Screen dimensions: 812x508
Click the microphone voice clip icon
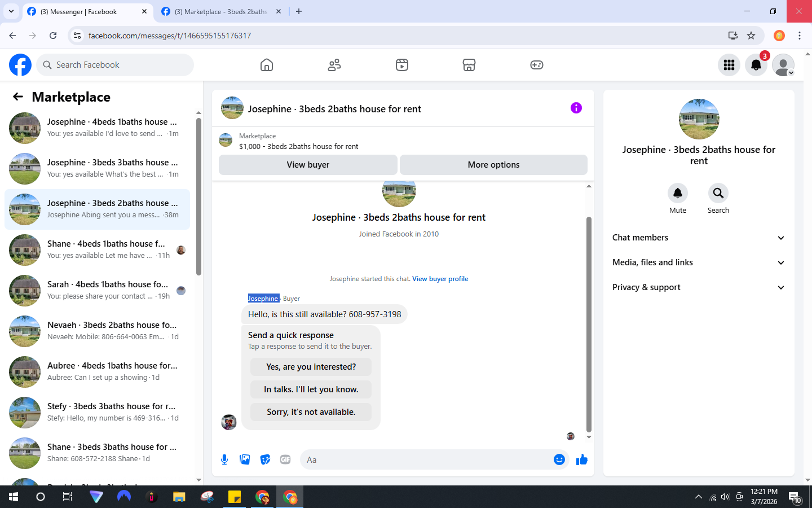[x=224, y=459]
